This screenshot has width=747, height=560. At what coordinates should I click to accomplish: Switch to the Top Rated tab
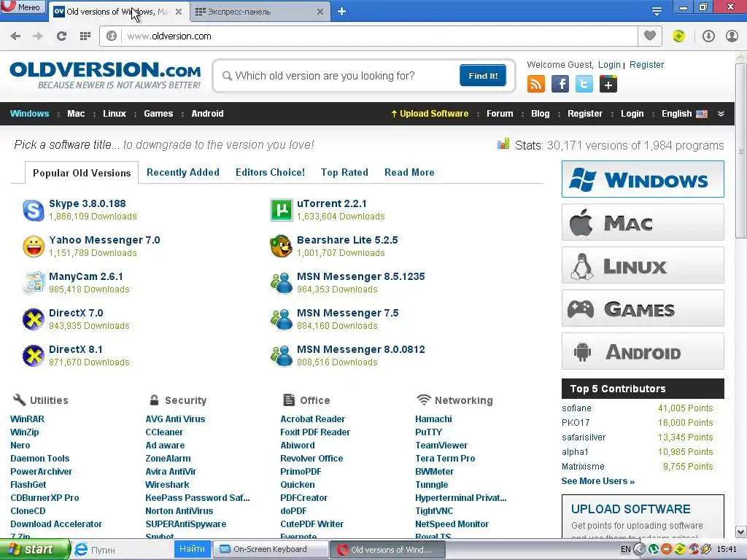click(344, 172)
